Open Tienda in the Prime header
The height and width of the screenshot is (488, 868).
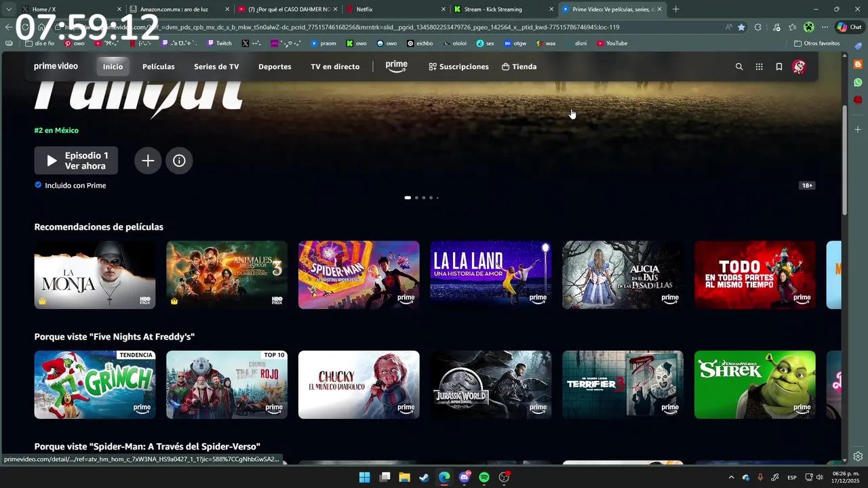click(x=519, y=66)
